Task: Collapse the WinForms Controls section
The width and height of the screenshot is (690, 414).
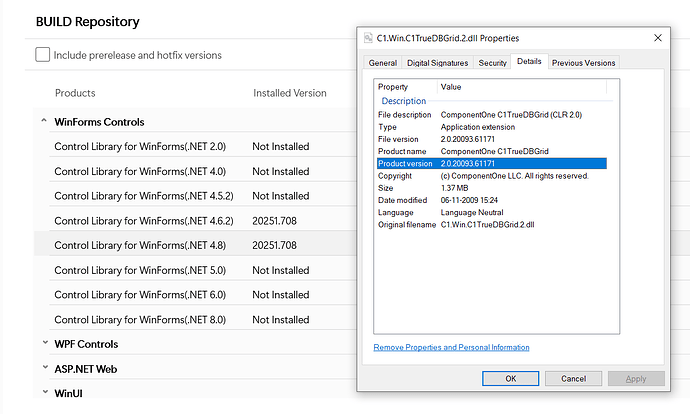Action: (44, 121)
